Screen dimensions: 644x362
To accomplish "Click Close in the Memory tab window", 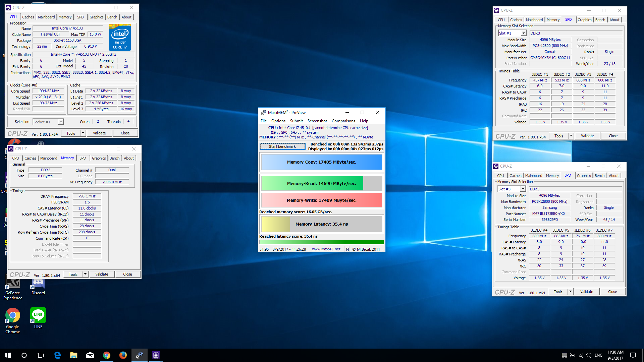I will (127, 274).
